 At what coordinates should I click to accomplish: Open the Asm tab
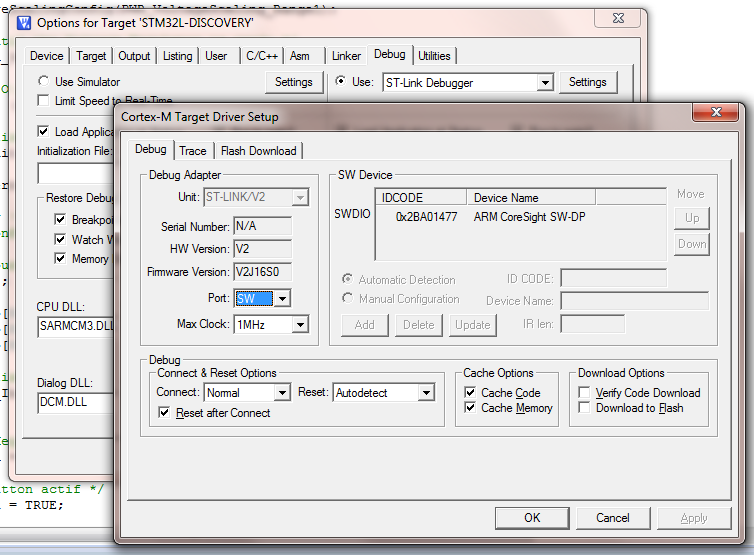[300, 56]
